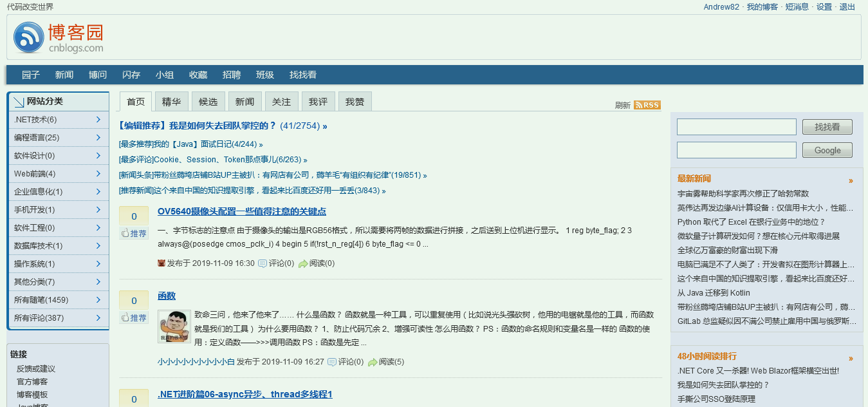
Task: Open 新闻 in the navigation bar
Action: point(64,75)
